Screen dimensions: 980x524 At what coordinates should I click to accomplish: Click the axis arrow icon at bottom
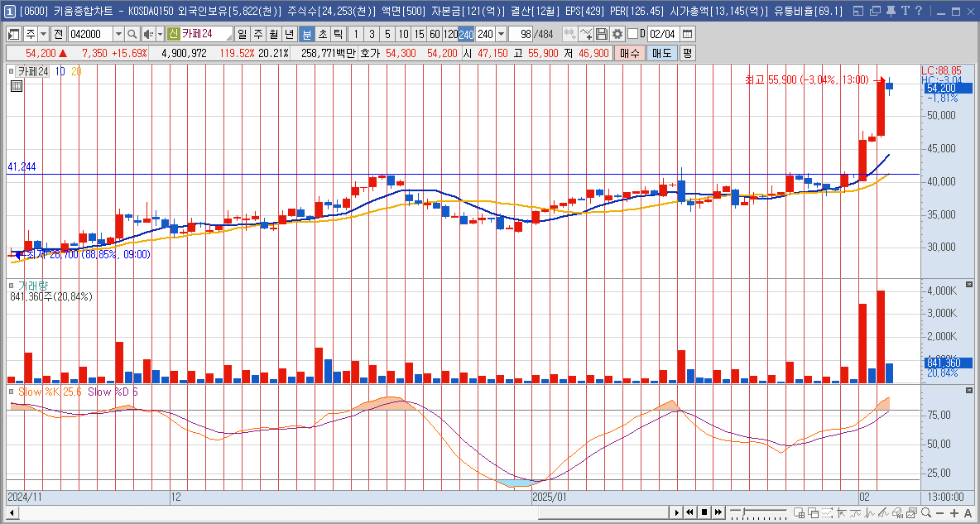point(841,512)
